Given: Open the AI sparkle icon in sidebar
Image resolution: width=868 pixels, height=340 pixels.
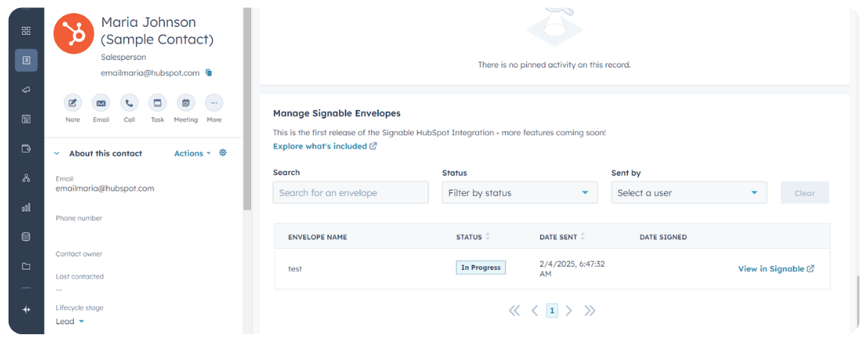Looking at the screenshot, I should click(x=26, y=310).
